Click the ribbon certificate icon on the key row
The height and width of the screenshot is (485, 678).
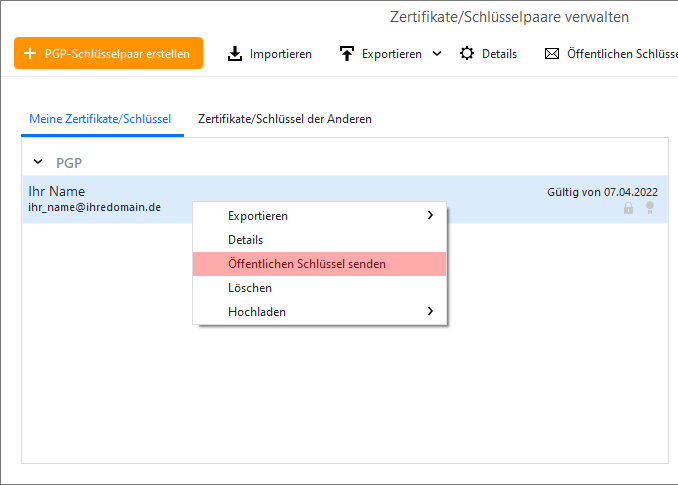tap(649, 207)
